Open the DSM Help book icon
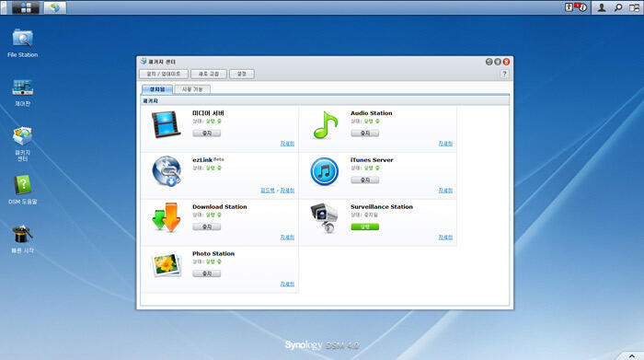The height and width of the screenshot is (360, 644). tap(23, 185)
